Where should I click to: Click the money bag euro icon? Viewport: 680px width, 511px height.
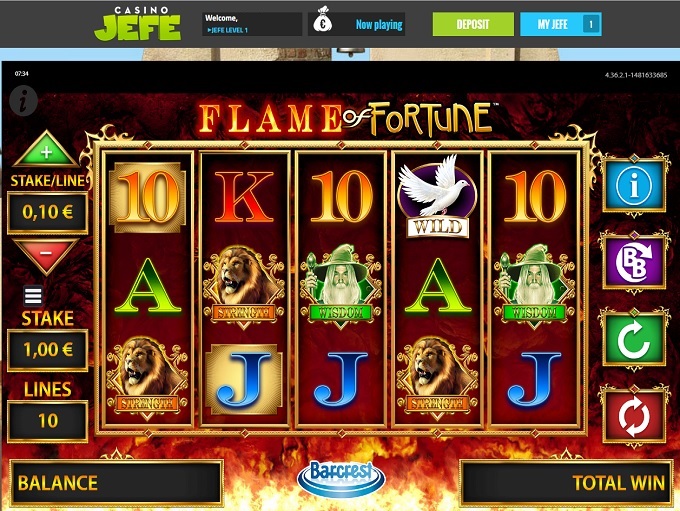(x=323, y=20)
